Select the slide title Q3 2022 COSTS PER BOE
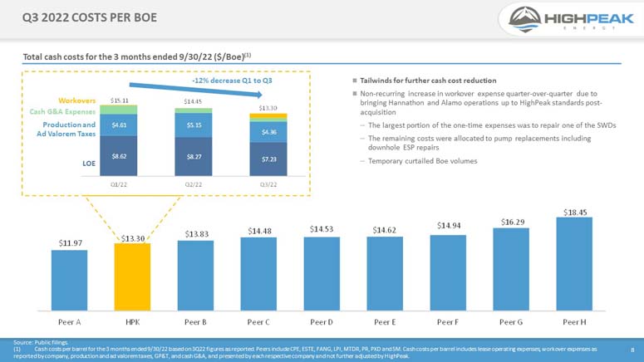 [x=90, y=17]
